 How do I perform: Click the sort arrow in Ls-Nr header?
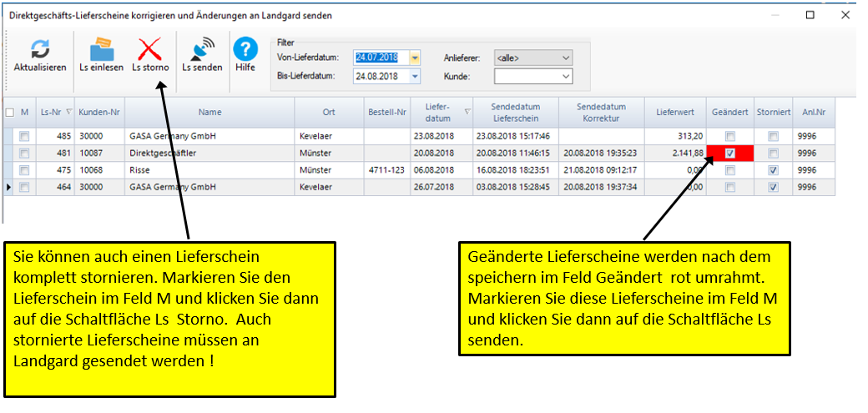(68, 112)
